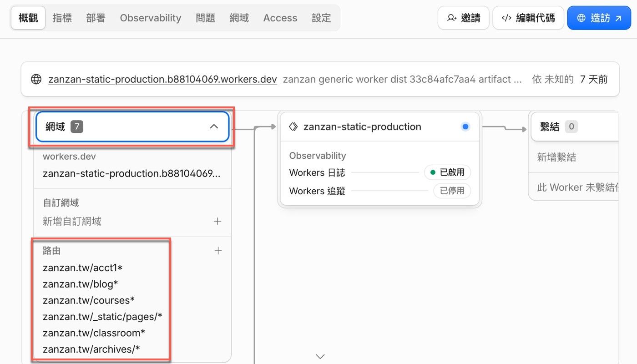Click the 7 天前 timestamp
Image resolution: width=637 pixels, height=364 pixels.
coord(594,79)
